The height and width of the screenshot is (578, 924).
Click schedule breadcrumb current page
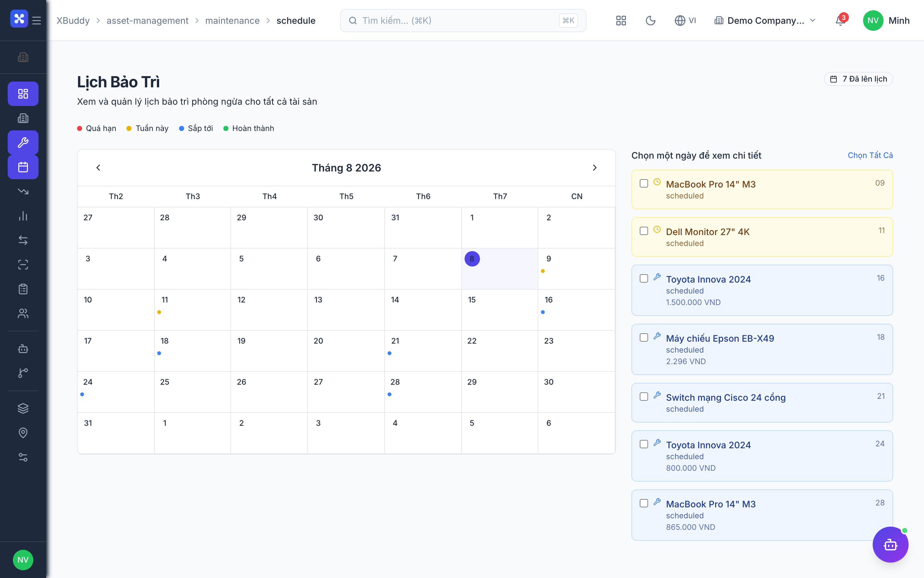[x=296, y=21]
